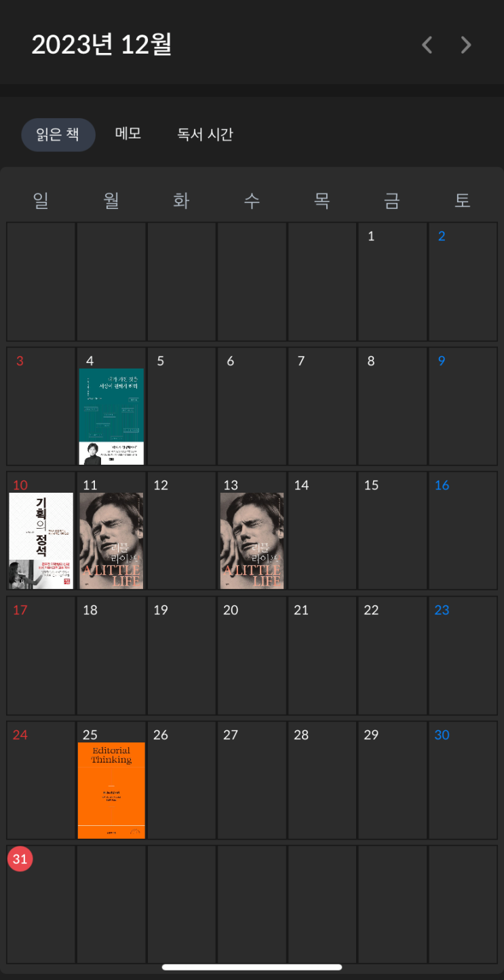Select the highlighted date 31
This screenshot has width=504, height=980.
[x=20, y=859]
